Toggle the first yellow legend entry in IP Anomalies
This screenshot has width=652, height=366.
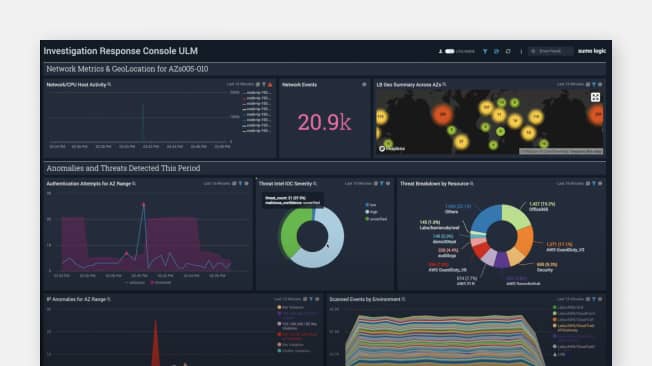coord(291,307)
